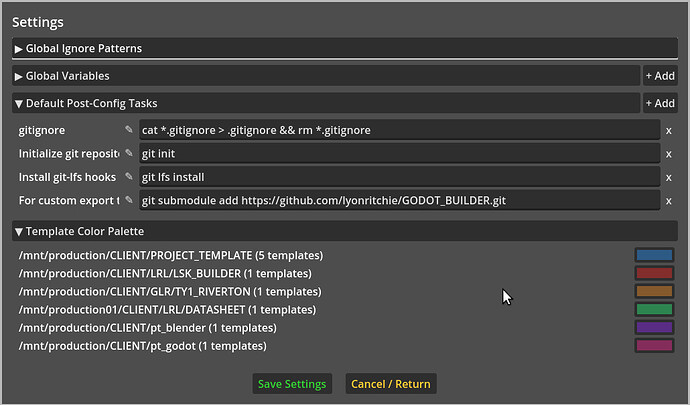Screen dimensions: 690x405
Task: Edit the gitignore task name pencil icon
Action: [128, 130]
